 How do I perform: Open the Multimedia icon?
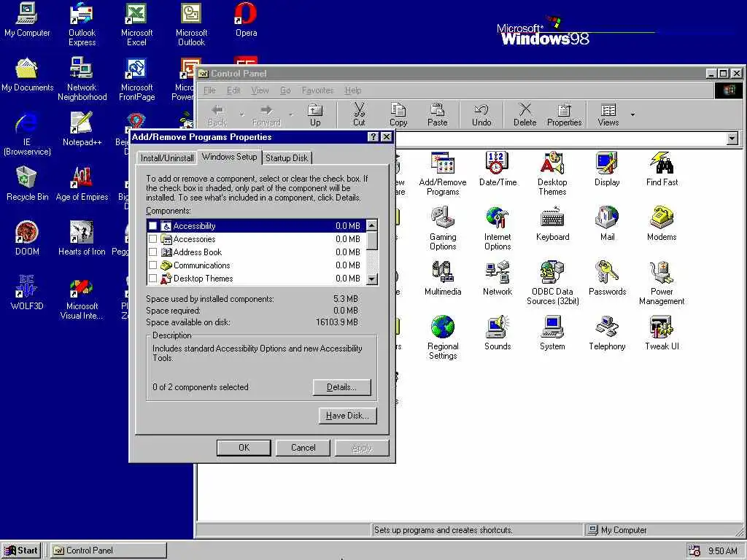click(x=443, y=278)
